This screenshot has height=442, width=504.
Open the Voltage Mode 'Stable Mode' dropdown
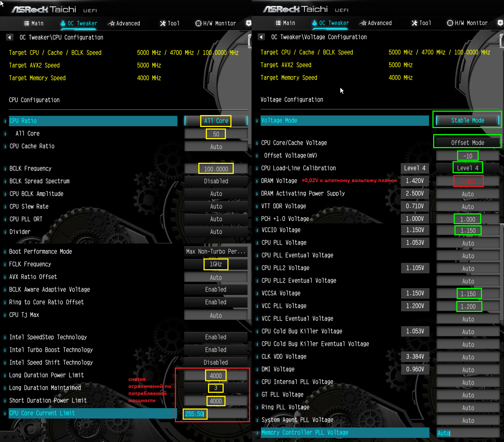(467, 120)
